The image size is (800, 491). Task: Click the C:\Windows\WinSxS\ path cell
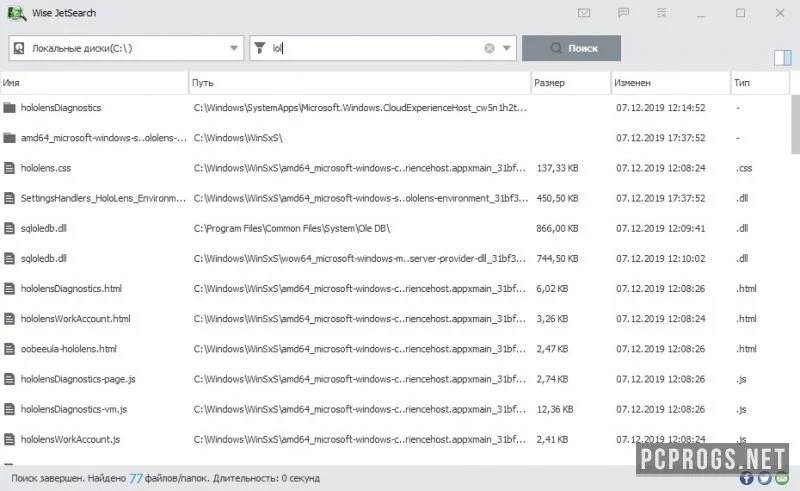click(x=238, y=138)
